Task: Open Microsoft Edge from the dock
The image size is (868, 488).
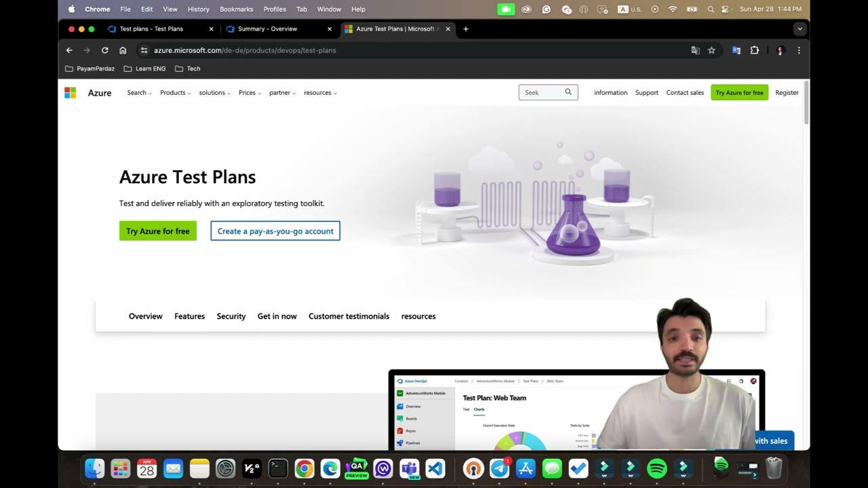Action: click(330, 468)
